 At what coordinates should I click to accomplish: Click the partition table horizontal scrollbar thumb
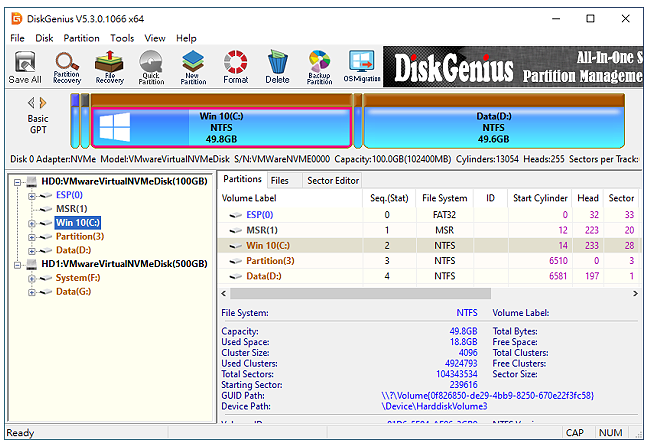click(x=361, y=293)
